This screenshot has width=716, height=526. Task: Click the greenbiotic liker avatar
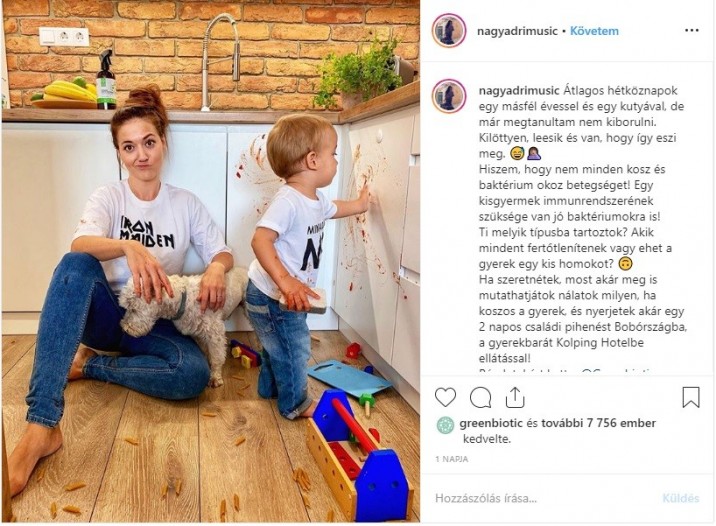[x=445, y=425]
